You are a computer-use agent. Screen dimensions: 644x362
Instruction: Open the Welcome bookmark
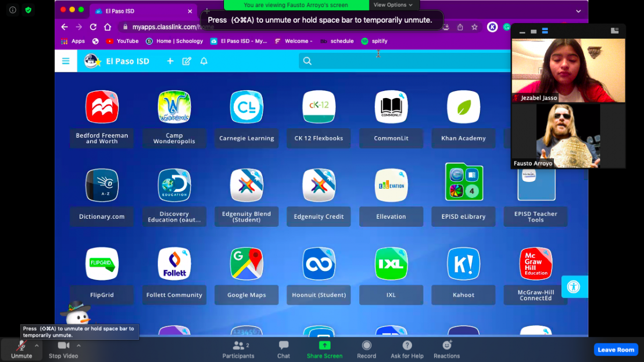(294, 41)
